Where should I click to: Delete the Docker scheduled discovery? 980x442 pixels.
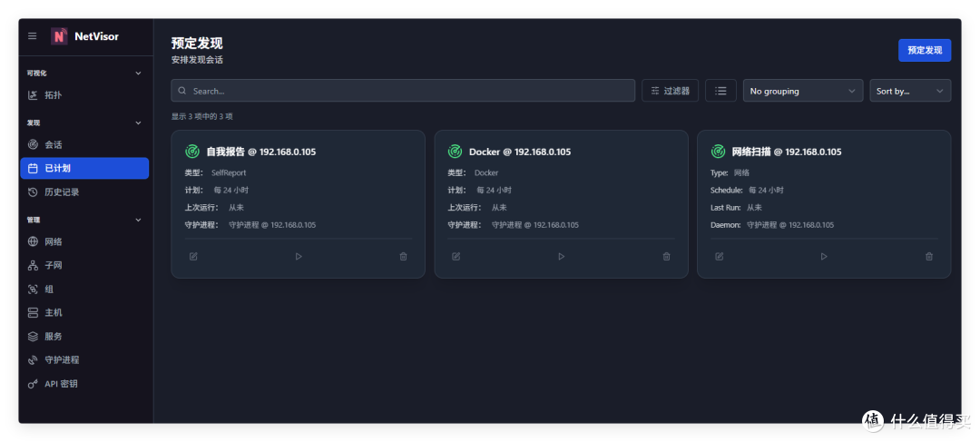click(666, 256)
